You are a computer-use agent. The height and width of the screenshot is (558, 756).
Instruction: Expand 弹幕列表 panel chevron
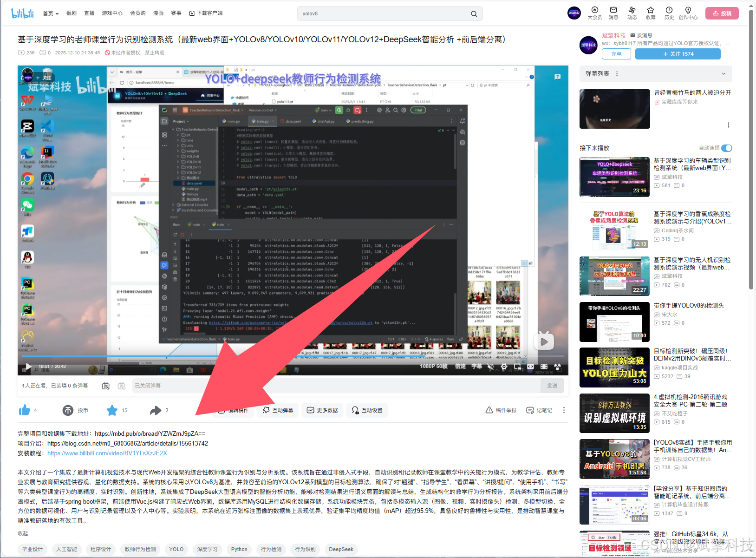[x=723, y=74]
